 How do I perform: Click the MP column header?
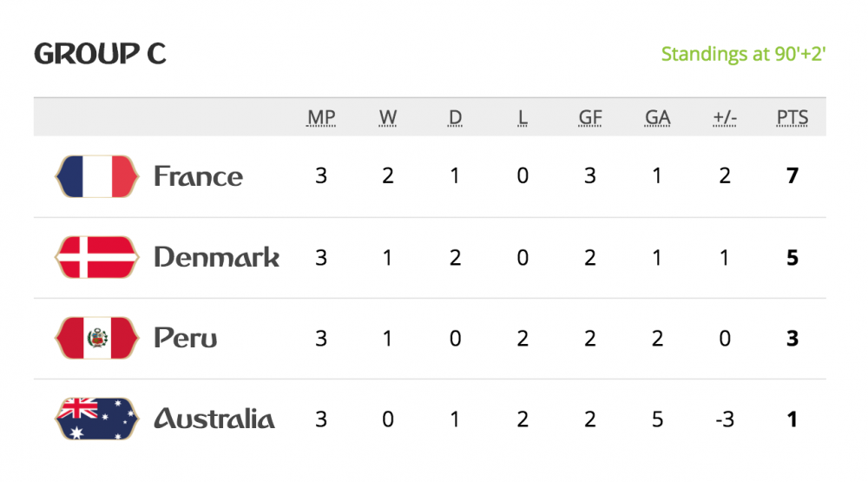321,118
